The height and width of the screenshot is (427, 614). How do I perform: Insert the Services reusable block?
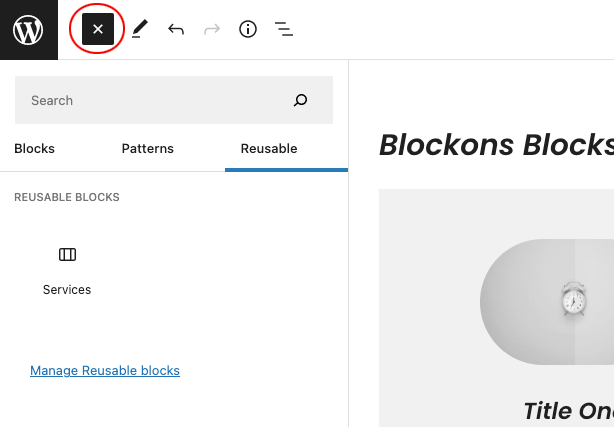tap(67, 271)
